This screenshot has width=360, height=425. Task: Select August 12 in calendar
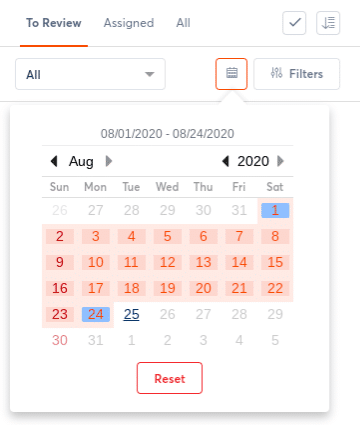coord(167,262)
